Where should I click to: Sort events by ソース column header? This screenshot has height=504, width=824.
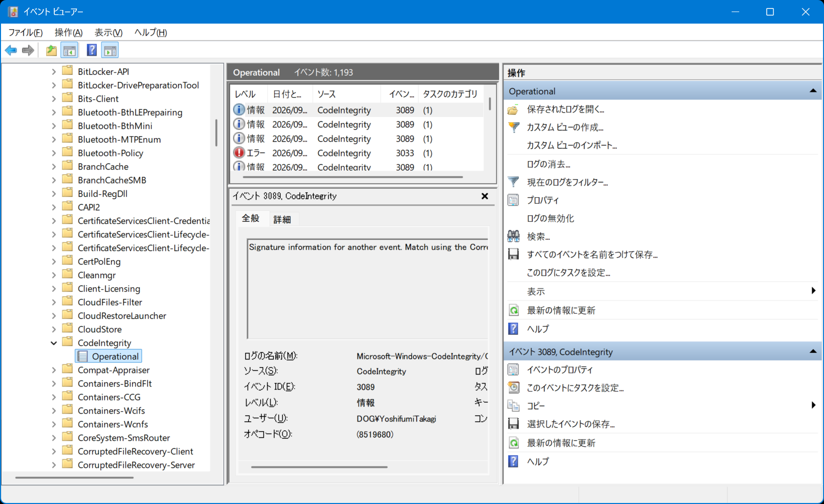[x=346, y=94]
